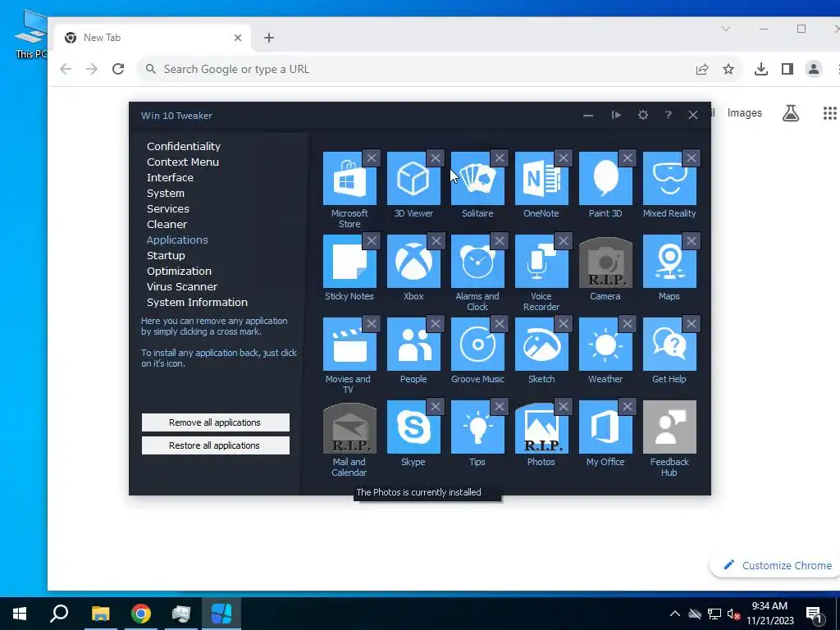Focus the Chrome address bar
Screen dimensions: 840x630
pos(418,69)
